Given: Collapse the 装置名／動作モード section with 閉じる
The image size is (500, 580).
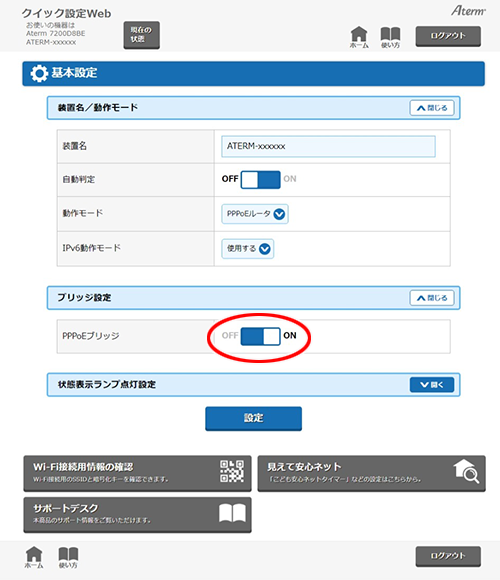Looking at the screenshot, I should pyautogui.click(x=432, y=108).
